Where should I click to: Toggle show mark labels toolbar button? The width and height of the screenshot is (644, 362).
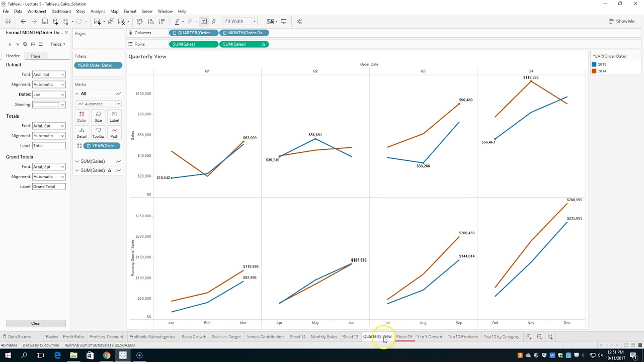pos(203,22)
